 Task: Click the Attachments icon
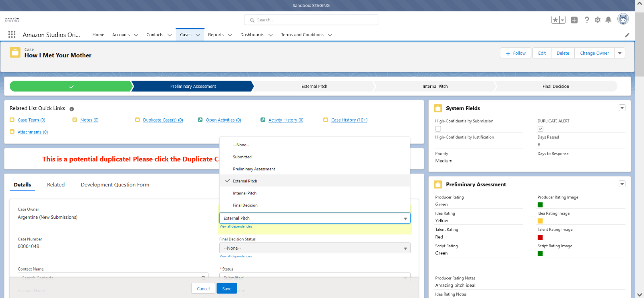click(x=12, y=132)
